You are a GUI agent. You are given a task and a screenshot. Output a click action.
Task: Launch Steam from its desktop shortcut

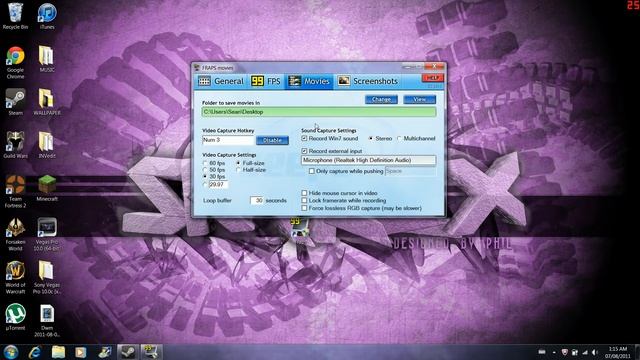pos(16,102)
